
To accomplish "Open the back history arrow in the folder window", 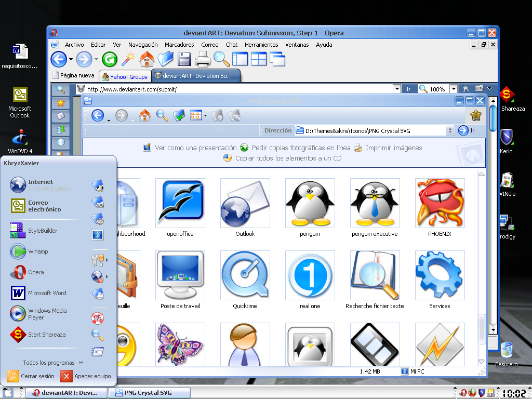I will tap(109, 121).
